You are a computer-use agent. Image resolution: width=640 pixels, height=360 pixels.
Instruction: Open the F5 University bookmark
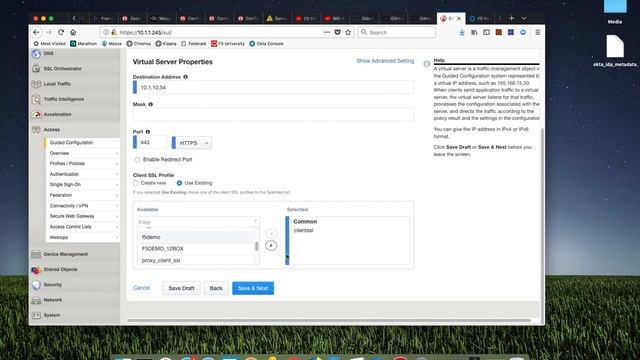[x=228, y=44]
